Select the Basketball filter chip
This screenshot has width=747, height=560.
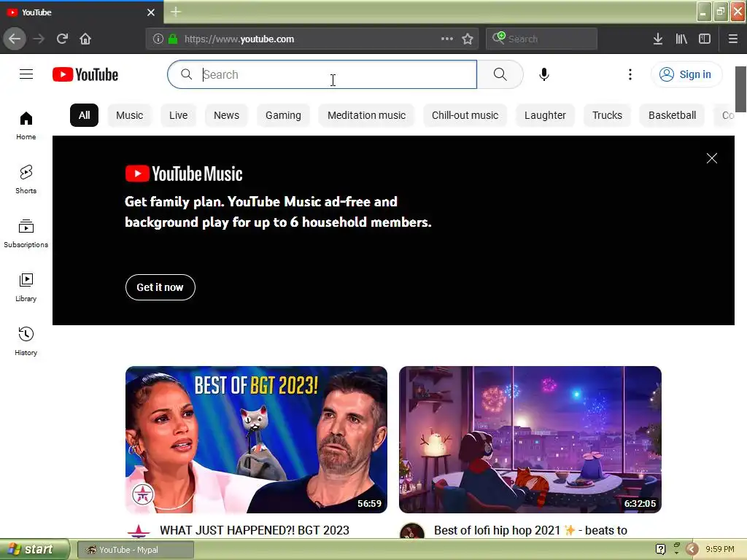pos(672,115)
